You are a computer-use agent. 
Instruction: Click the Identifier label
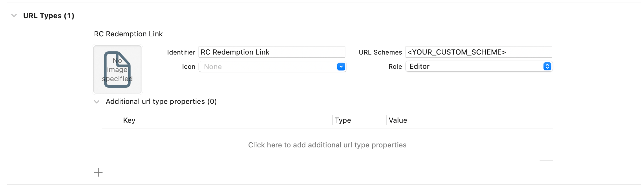pos(181,52)
